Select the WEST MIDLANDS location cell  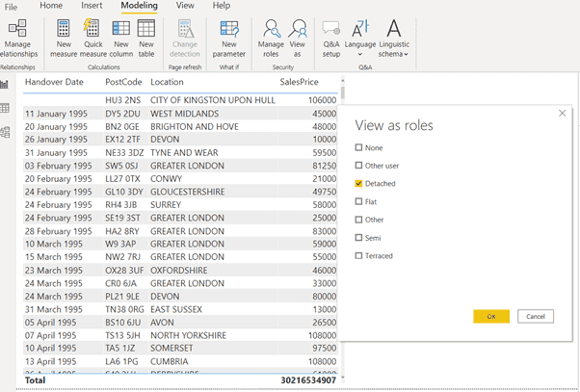[x=185, y=114]
